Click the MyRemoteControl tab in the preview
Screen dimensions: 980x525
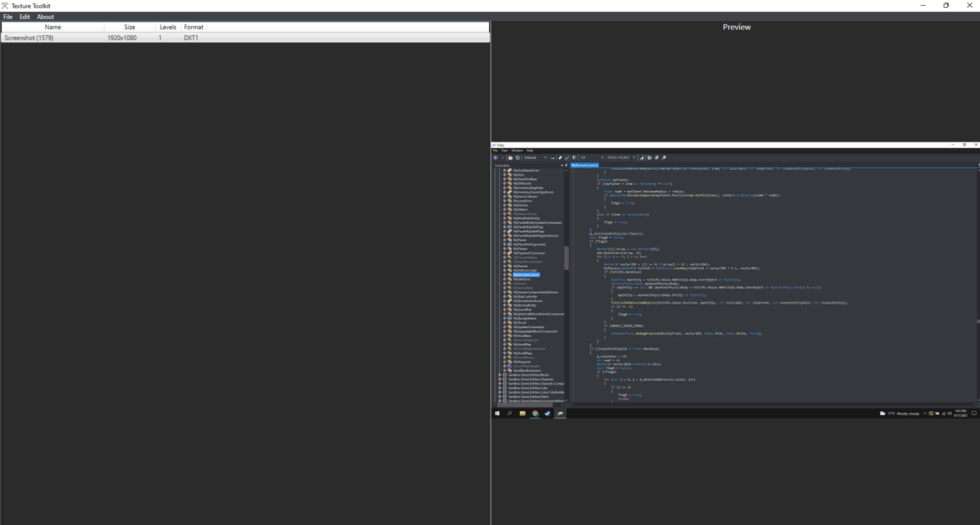[x=585, y=165]
